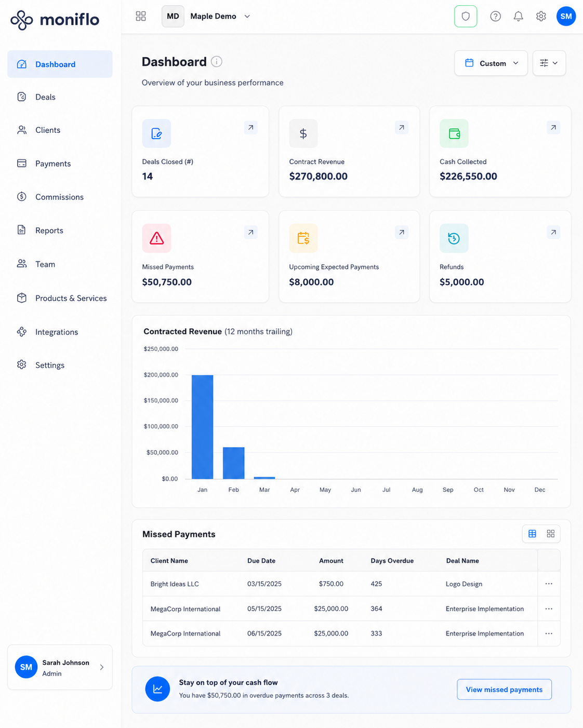Click the 05/15/2025 due date
The width and height of the screenshot is (583, 728).
tap(264, 609)
